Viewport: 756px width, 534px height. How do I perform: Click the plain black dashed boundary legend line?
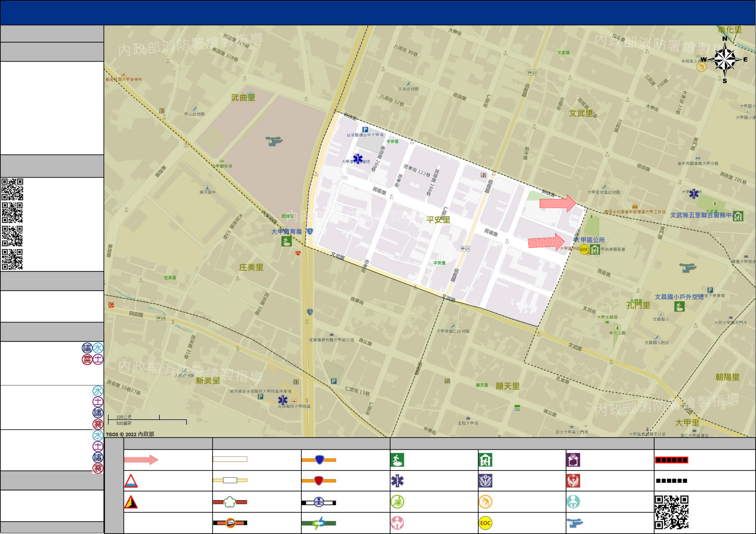(x=672, y=481)
